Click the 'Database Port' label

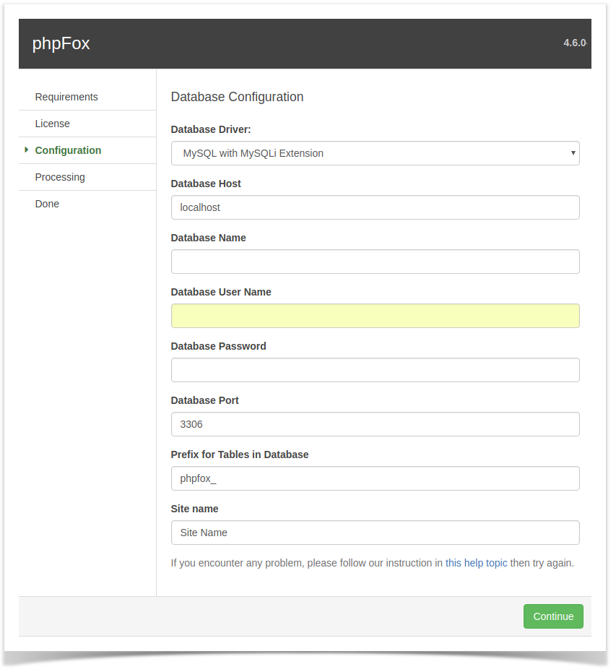click(205, 400)
